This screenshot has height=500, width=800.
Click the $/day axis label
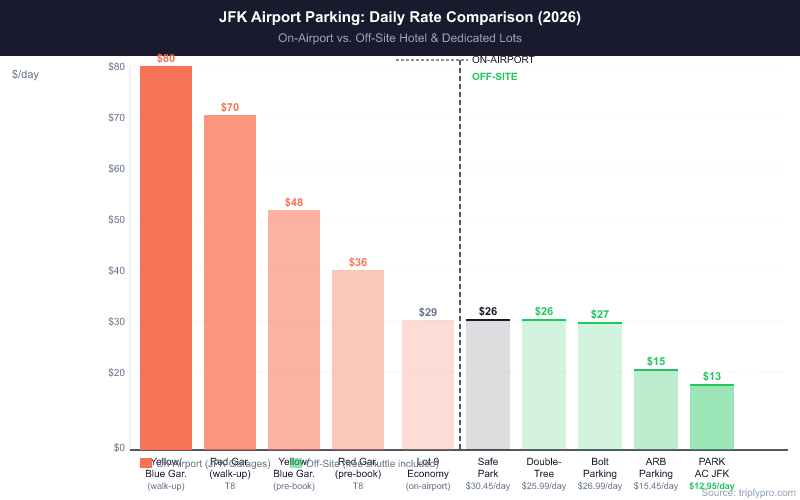click(x=26, y=75)
